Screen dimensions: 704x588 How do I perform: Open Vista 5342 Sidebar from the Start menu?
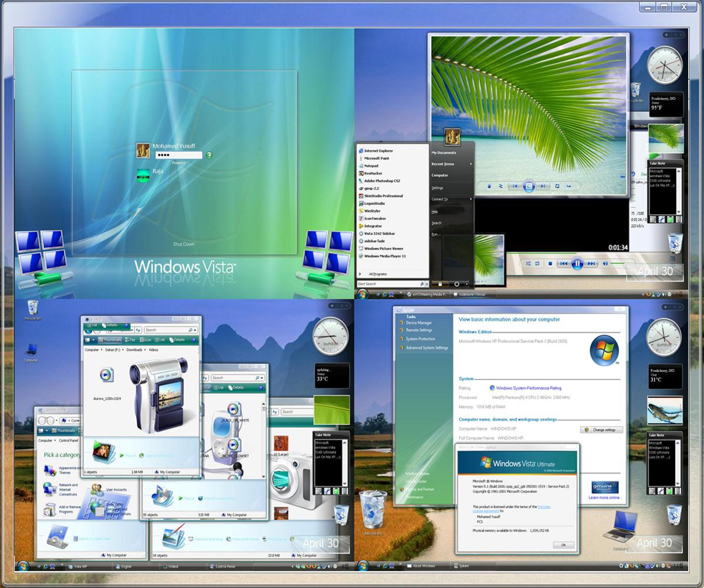click(377, 234)
